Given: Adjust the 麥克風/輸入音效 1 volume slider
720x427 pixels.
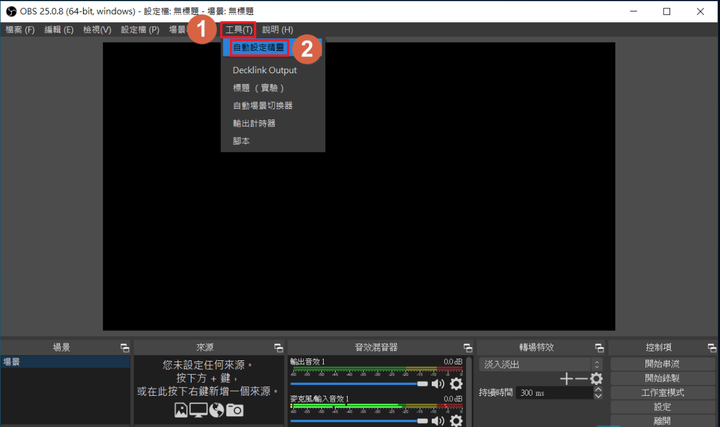Looking at the screenshot, I should pyautogui.click(x=359, y=421).
